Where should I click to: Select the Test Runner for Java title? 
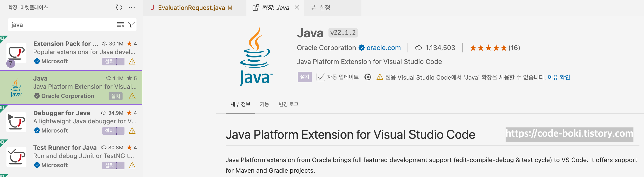pyautogui.click(x=65, y=147)
